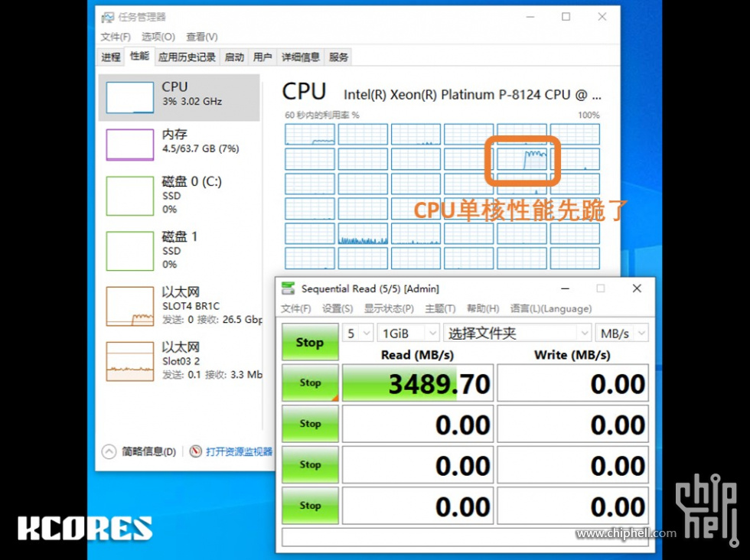Open Task Manager 选项(O) menu
The image size is (750, 560).
158,37
